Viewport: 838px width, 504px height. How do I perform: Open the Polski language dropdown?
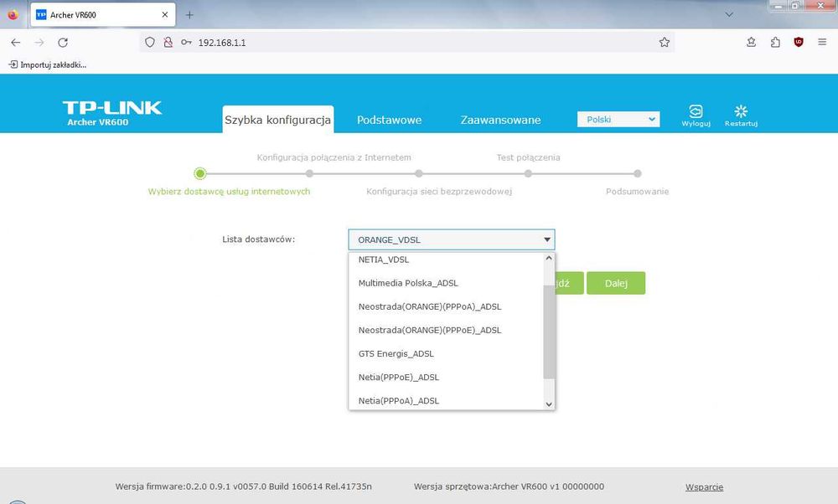[618, 119]
